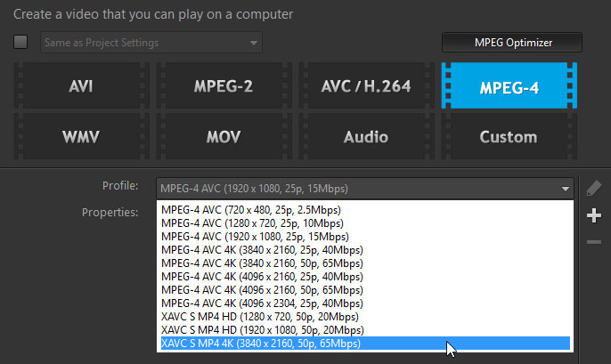Select XAVC S MP4 4K 65Mbps option
This screenshot has height=364, width=611.
pos(260,344)
